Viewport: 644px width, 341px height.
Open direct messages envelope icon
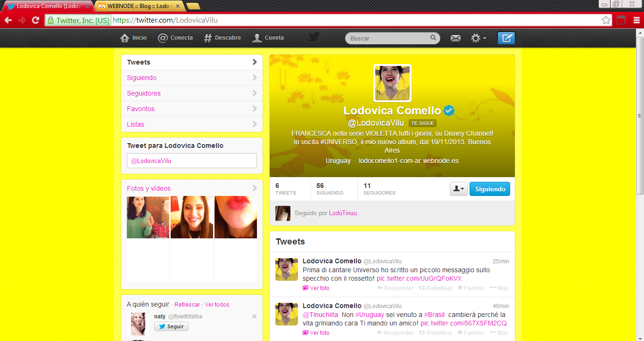455,38
